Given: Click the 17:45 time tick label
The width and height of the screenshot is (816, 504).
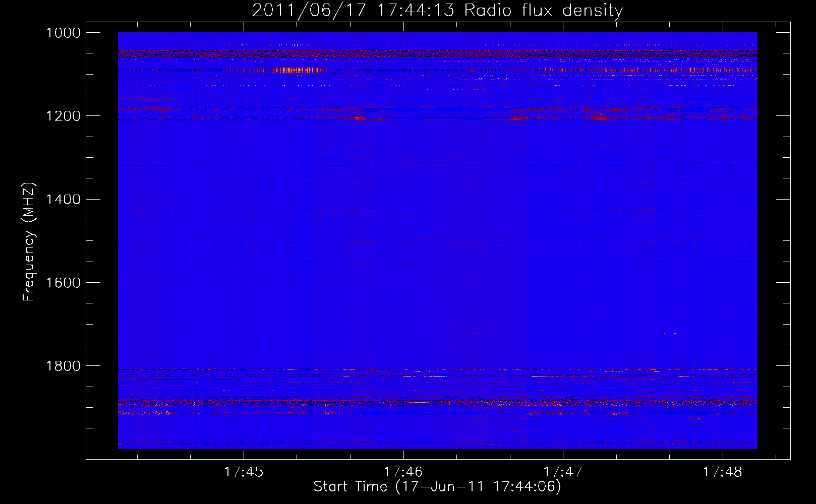Looking at the screenshot, I should [x=244, y=472].
